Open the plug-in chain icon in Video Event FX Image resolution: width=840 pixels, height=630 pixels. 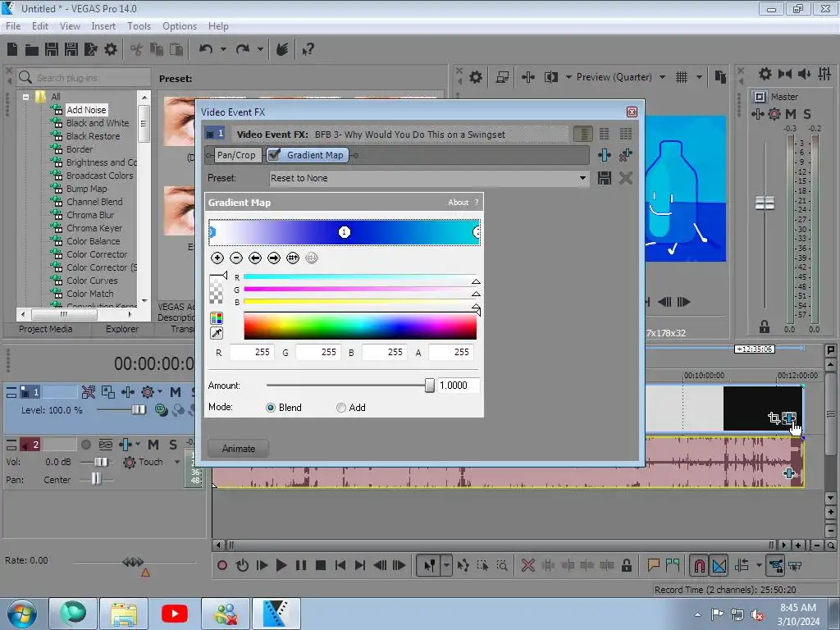pos(605,155)
